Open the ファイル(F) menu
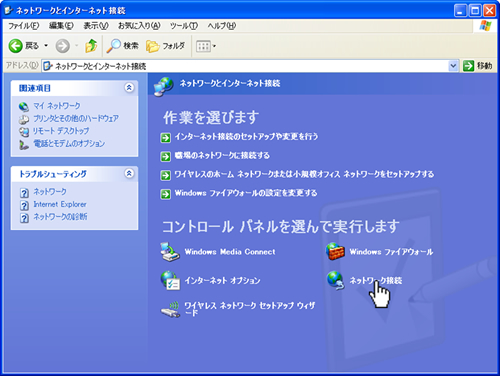This screenshot has height=376, width=500. [x=23, y=26]
